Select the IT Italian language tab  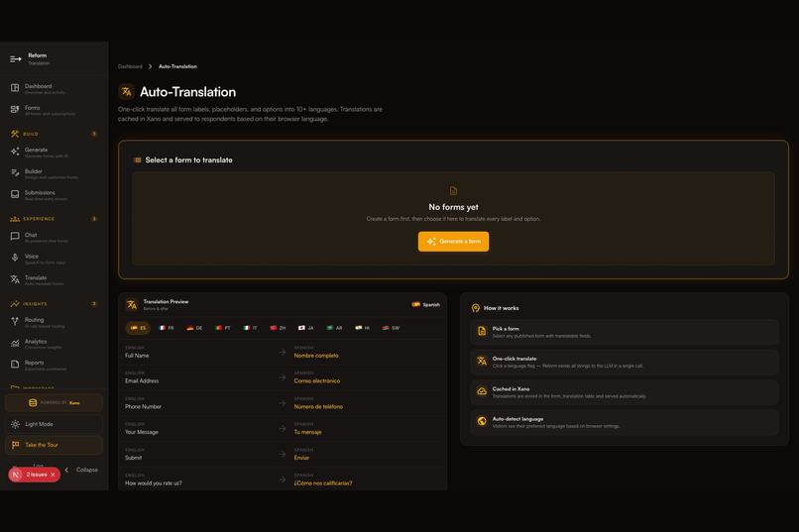(x=250, y=328)
